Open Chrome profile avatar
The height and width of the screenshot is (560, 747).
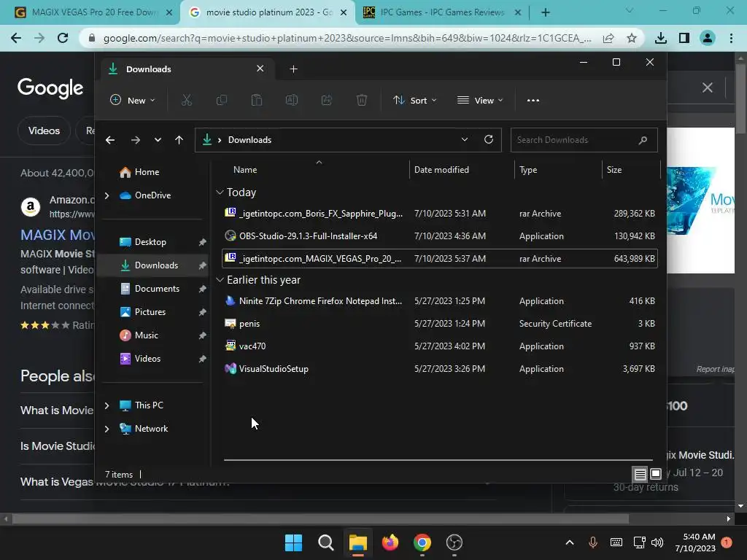[x=708, y=38]
